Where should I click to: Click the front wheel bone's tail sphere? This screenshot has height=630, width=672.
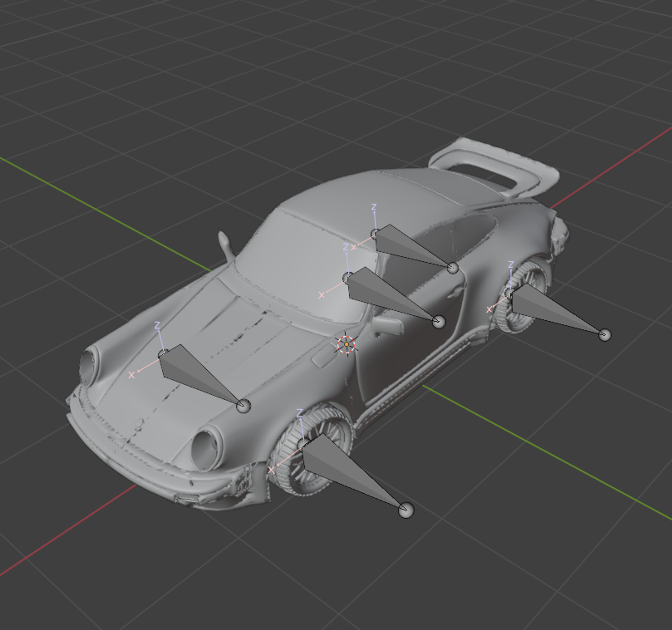click(406, 510)
